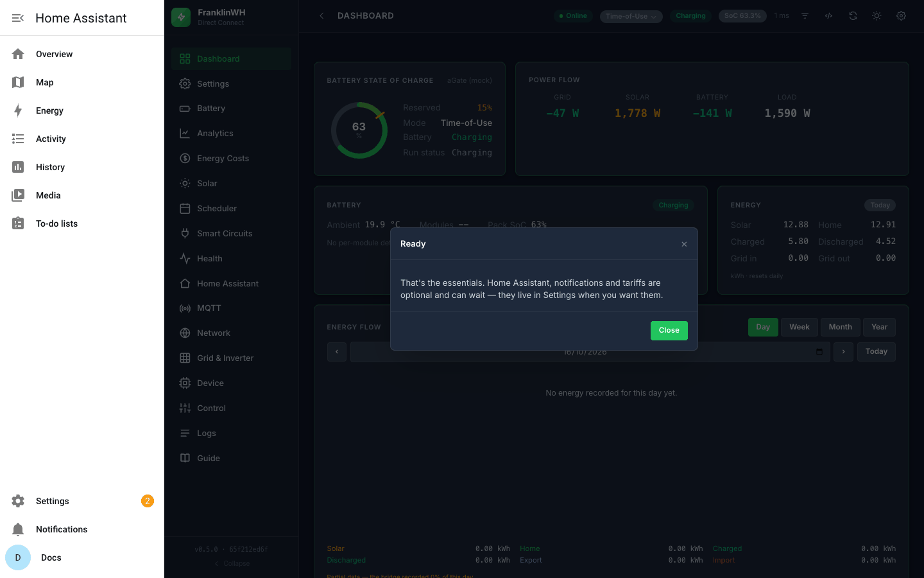Open the Media browser

(82, 195)
